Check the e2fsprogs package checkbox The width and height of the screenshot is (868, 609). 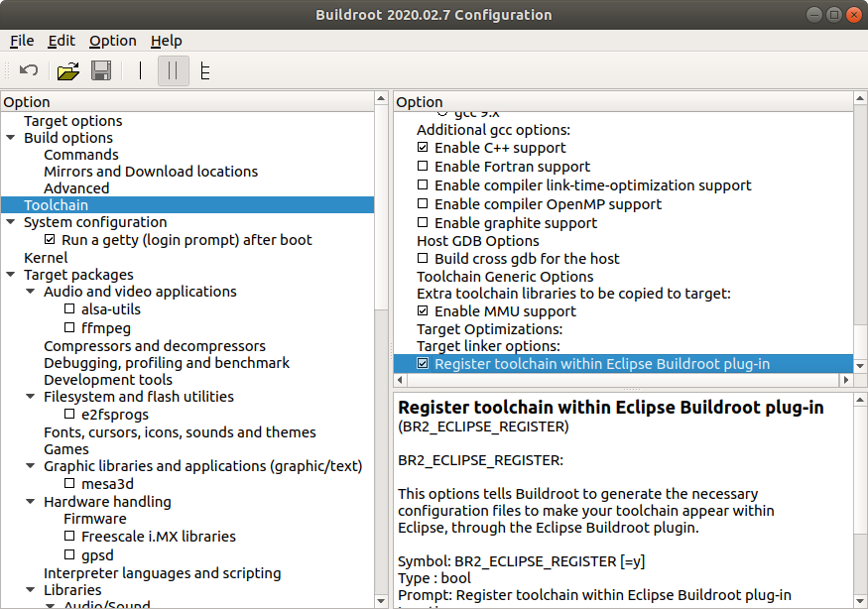click(69, 415)
